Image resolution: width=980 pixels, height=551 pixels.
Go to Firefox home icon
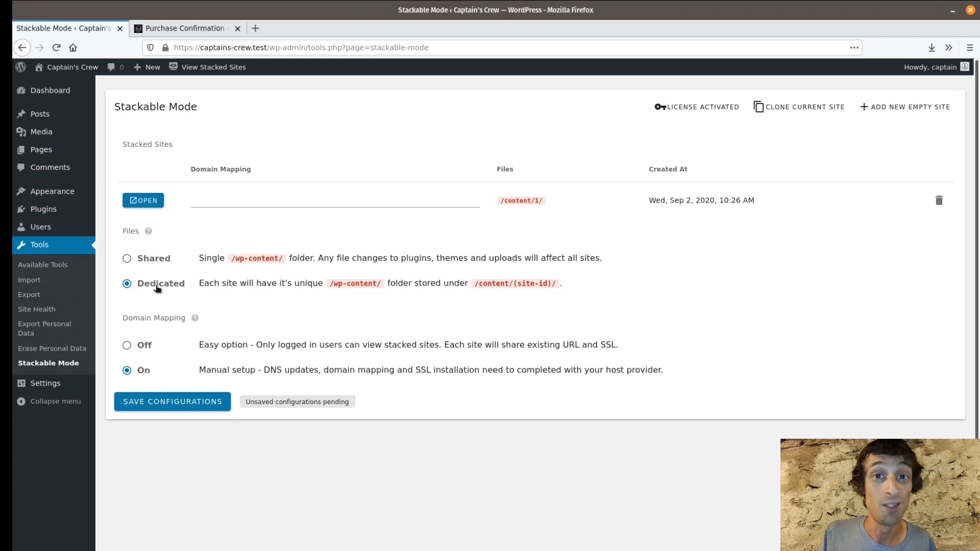point(73,47)
